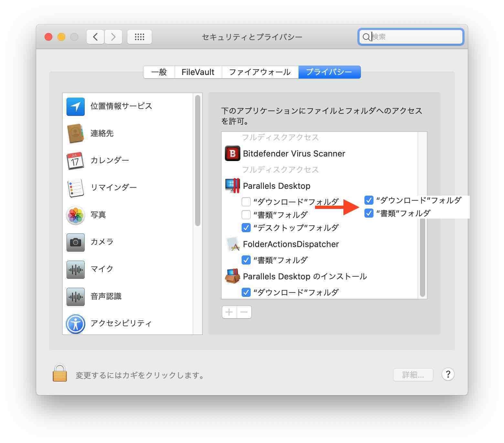The image size is (504, 443).
Task: Go back with the left chevron button
Action: 95,37
